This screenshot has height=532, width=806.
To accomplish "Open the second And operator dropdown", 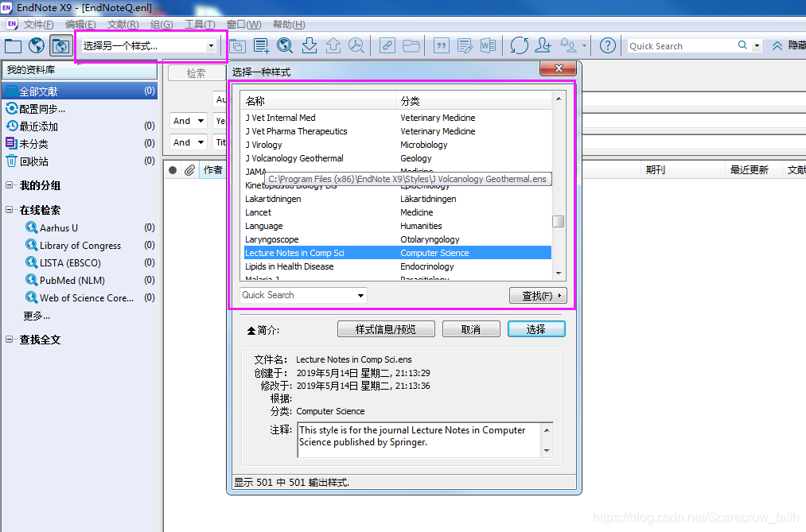I will pyautogui.click(x=188, y=142).
